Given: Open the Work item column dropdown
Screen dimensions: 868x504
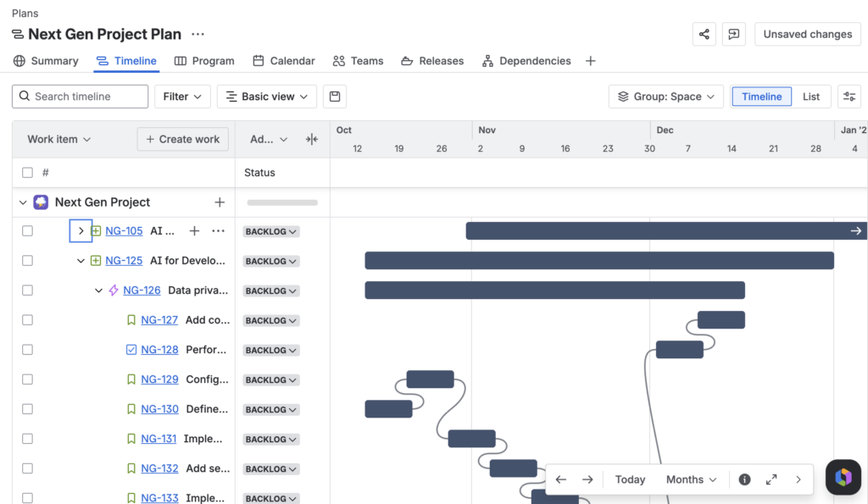Looking at the screenshot, I should 58,140.
